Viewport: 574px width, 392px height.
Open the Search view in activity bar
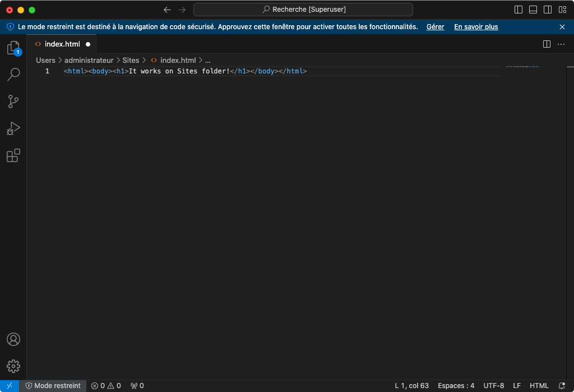pos(13,75)
